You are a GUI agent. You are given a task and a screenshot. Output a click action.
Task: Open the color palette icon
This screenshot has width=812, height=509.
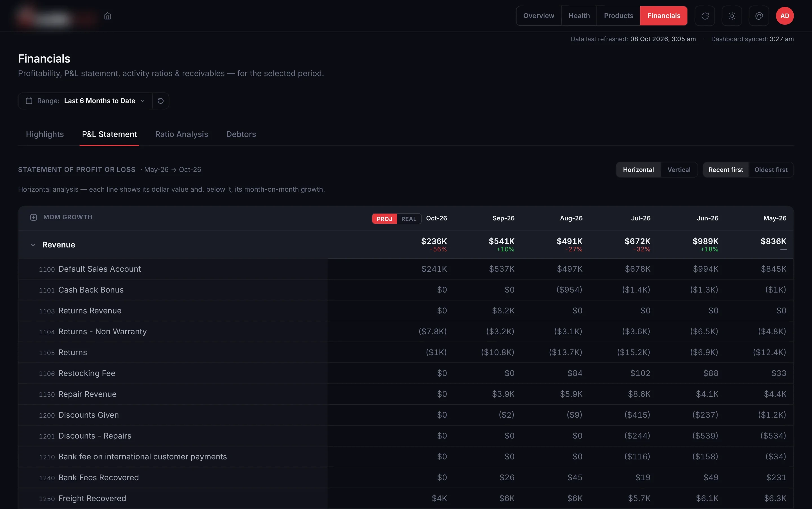coord(759,16)
